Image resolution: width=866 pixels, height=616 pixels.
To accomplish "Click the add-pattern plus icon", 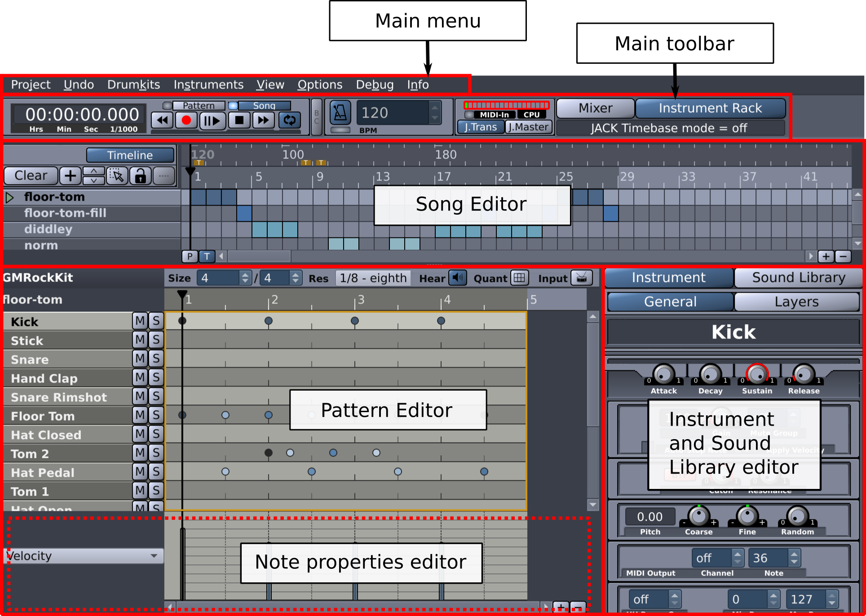I will pos(70,176).
